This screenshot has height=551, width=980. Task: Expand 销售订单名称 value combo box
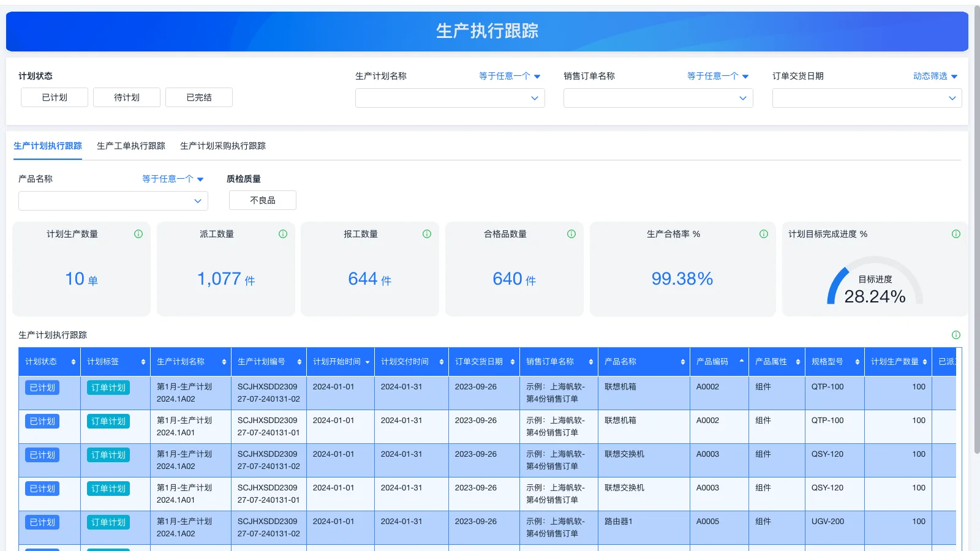point(658,98)
